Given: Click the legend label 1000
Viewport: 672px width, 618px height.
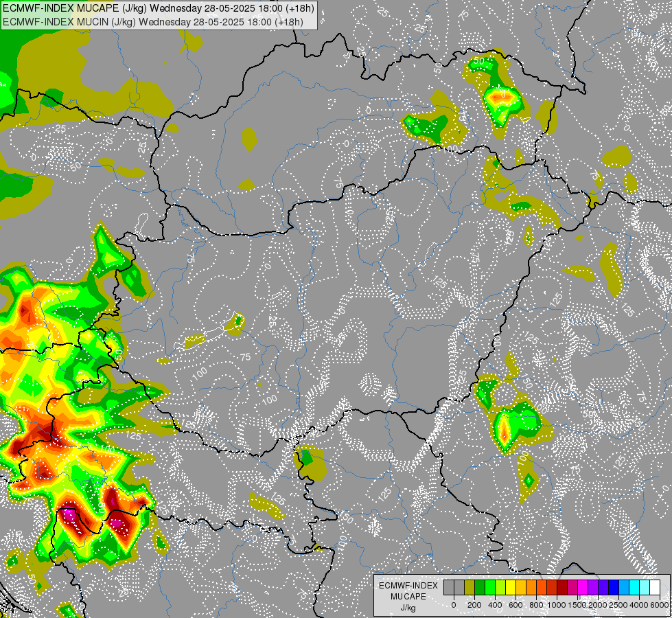Looking at the screenshot, I should 557,605.
